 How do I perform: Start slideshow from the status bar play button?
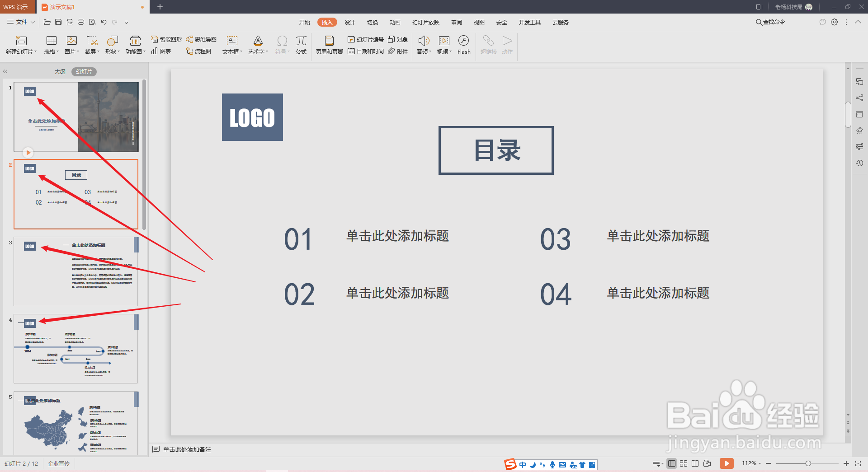[726, 463]
